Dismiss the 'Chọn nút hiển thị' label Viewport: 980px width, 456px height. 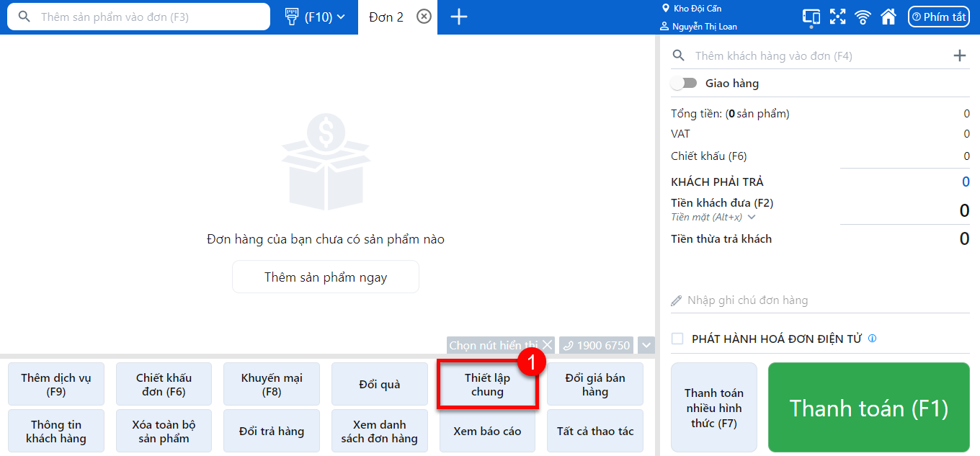(548, 345)
